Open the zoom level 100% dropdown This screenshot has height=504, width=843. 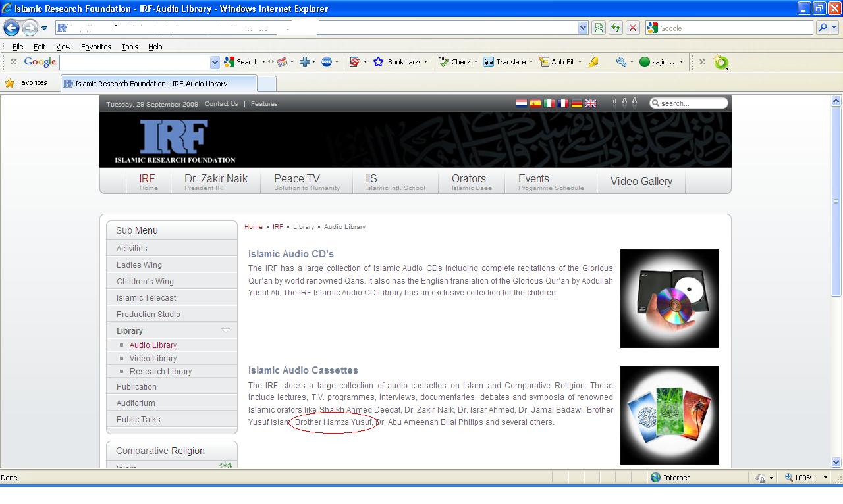pos(825,478)
